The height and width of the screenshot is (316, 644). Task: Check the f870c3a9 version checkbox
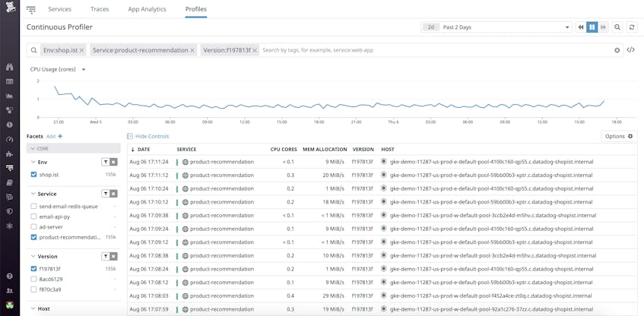(34, 289)
